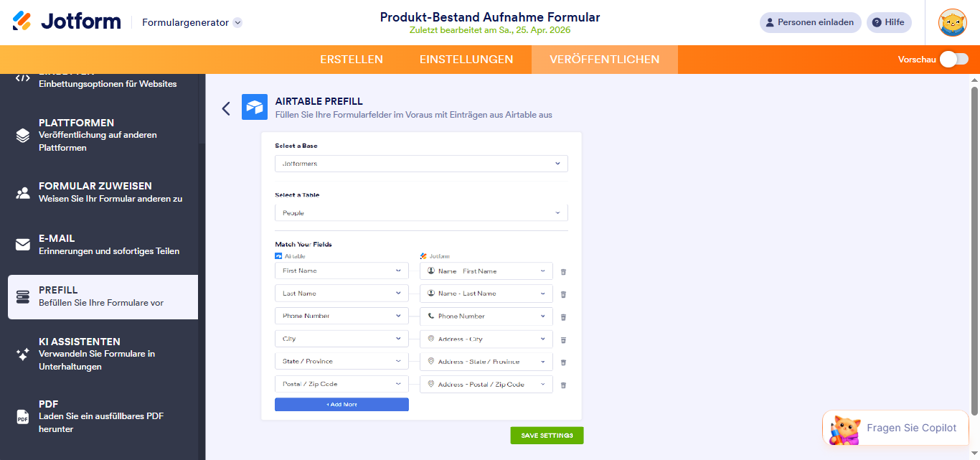Screen dimensions: 980x460
Task: Click the back arrow beside Airtable Prefill
Action: 226,108
